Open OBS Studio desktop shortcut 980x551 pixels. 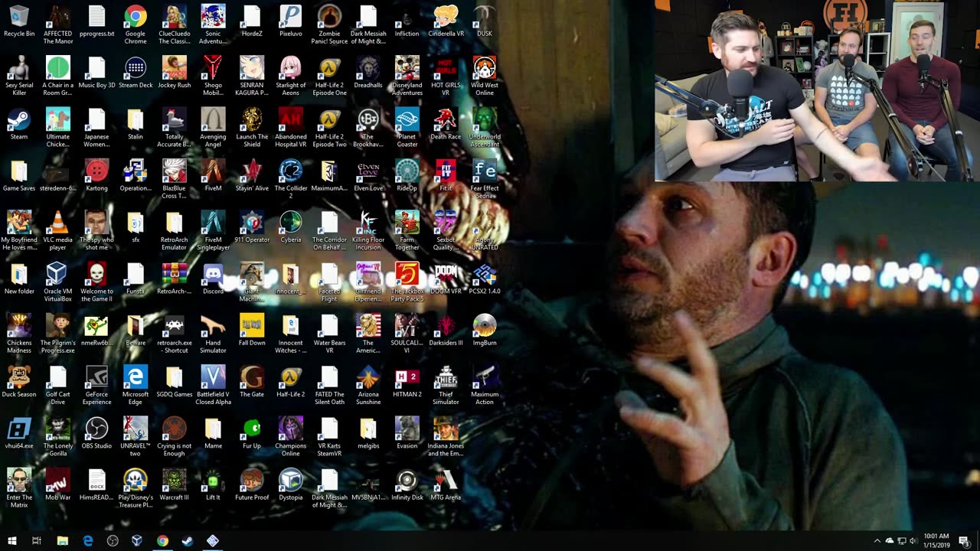point(96,434)
